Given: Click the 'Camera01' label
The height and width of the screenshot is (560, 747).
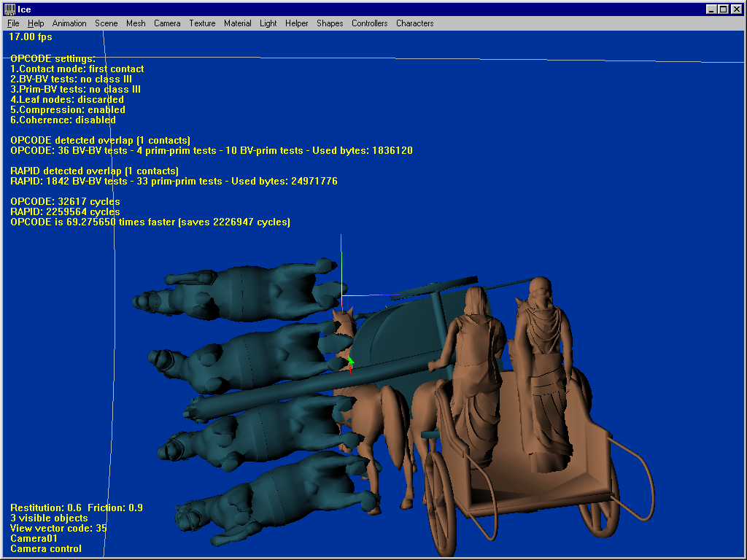Looking at the screenshot, I should click(34, 539).
